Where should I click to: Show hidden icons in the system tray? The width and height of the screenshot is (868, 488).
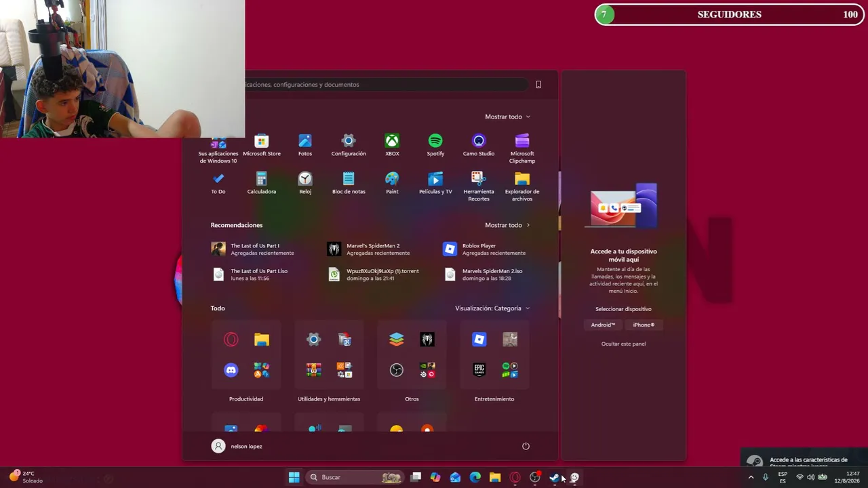click(x=751, y=477)
